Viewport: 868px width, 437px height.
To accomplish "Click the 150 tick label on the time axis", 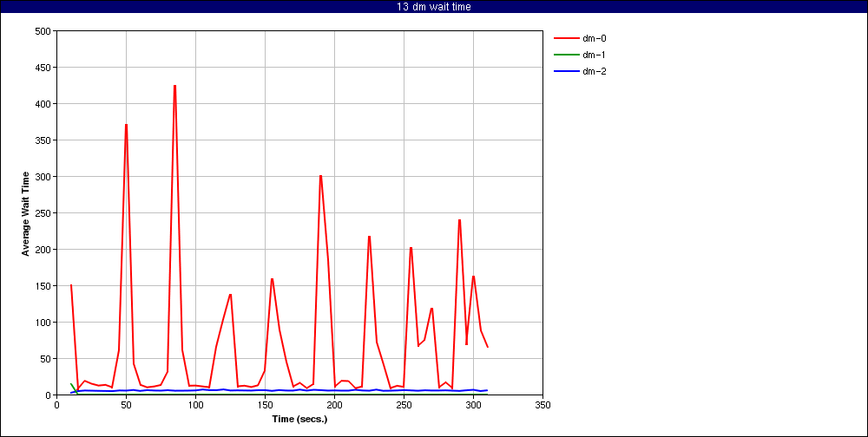I will pos(265,405).
